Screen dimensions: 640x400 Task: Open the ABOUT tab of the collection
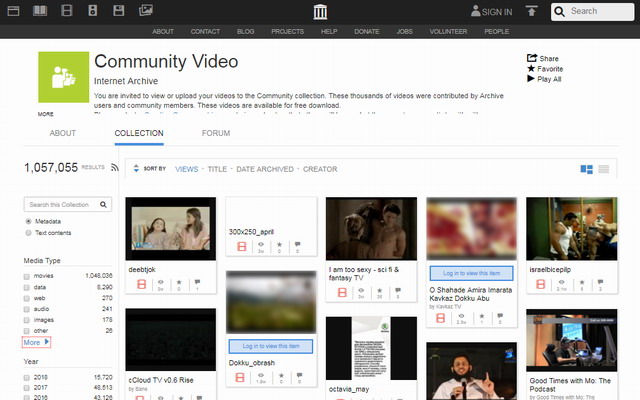tap(63, 133)
